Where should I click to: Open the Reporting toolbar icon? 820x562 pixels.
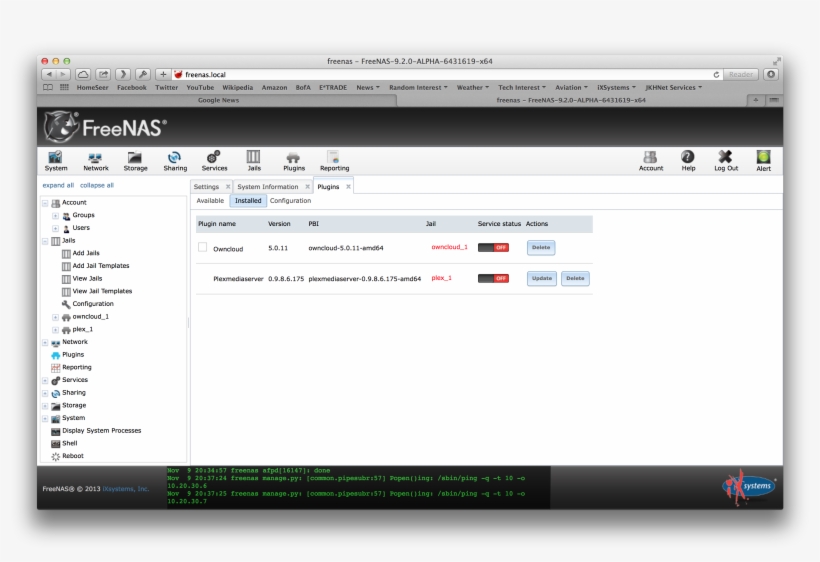(334, 158)
